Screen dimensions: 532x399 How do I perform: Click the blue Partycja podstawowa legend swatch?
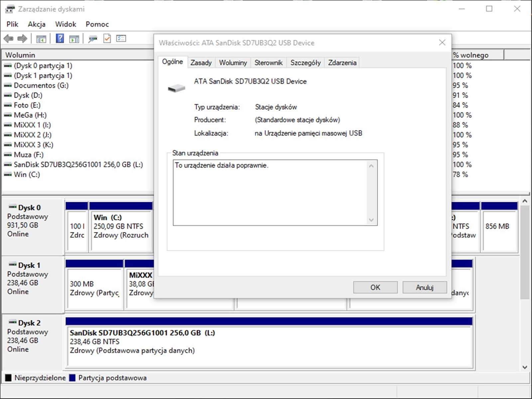pos(72,378)
